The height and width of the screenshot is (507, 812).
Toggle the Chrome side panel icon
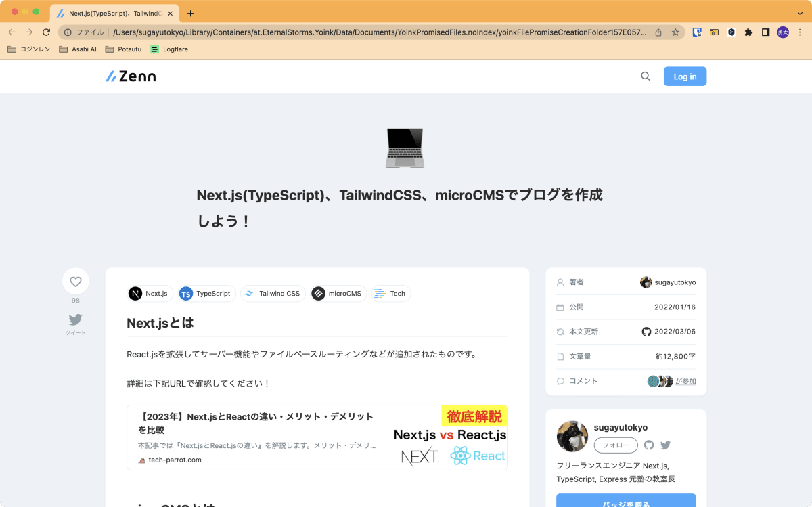(765, 32)
